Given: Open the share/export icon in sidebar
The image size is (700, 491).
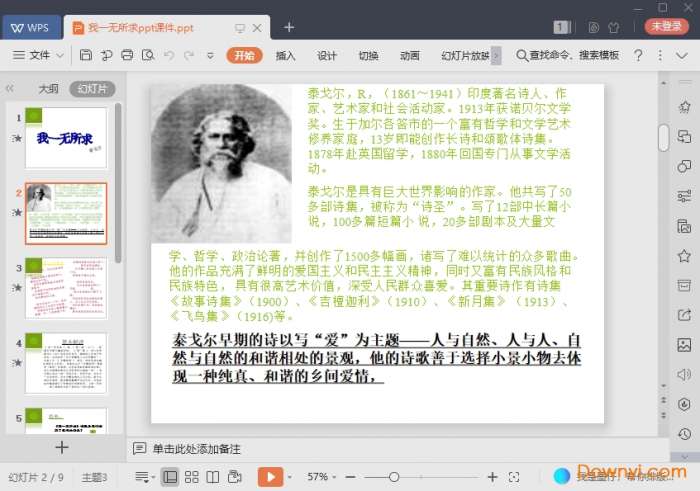Looking at the screenshot, I should click(684, 315).
